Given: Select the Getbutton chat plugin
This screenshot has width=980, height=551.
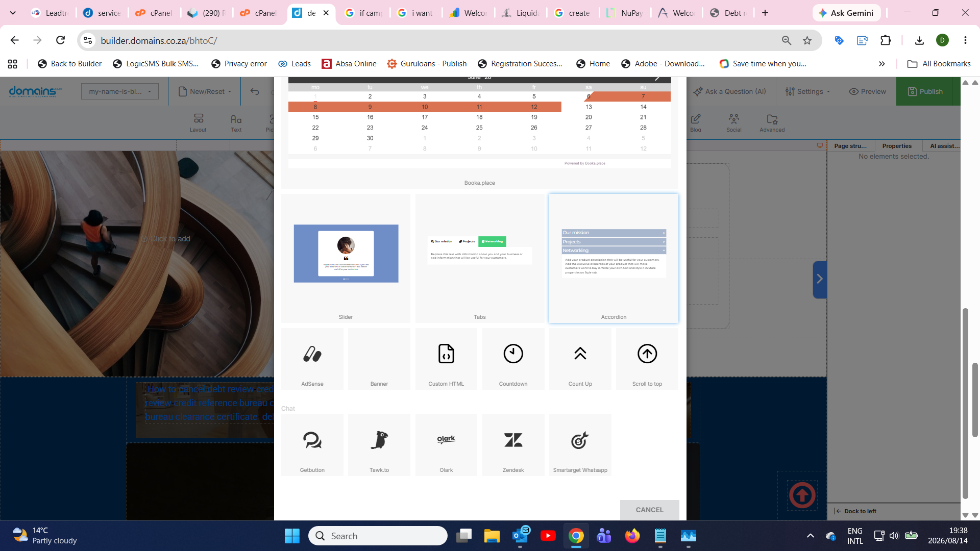Looking at the screenshot, I should pos(312,445).
